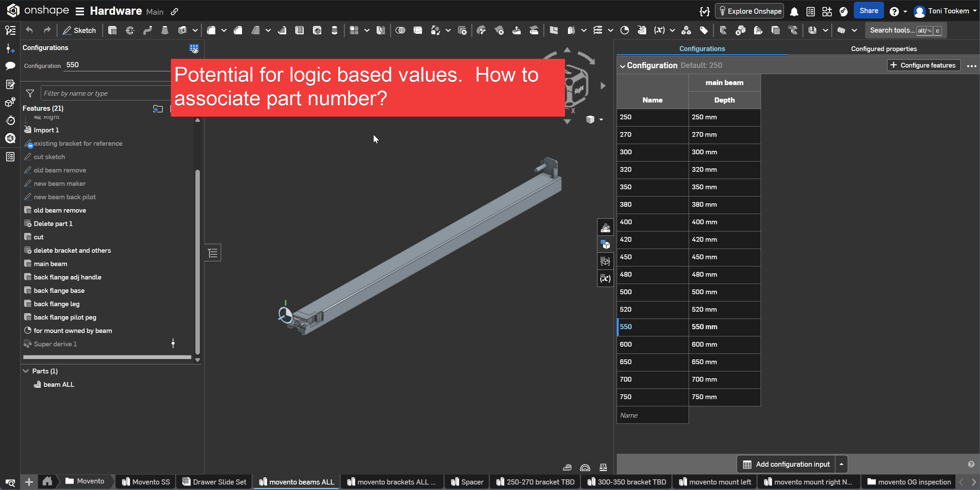The width and height of the screenshot is (980, 490).
Task: Open Add configuration input dropdown arrow
Action: pos(842,464)
